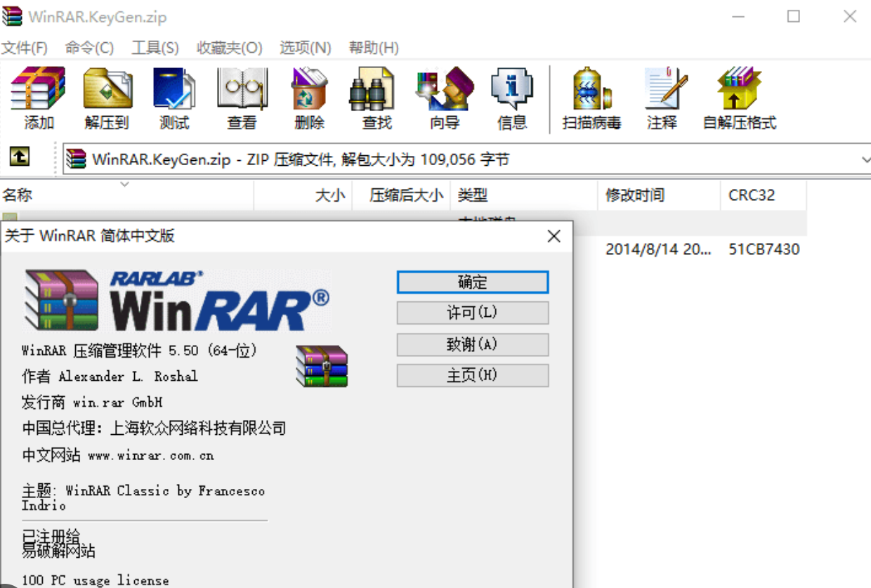The image size is (871, 588).
Task: Open the 帮助(H) menu
Action: coord(374,48)
